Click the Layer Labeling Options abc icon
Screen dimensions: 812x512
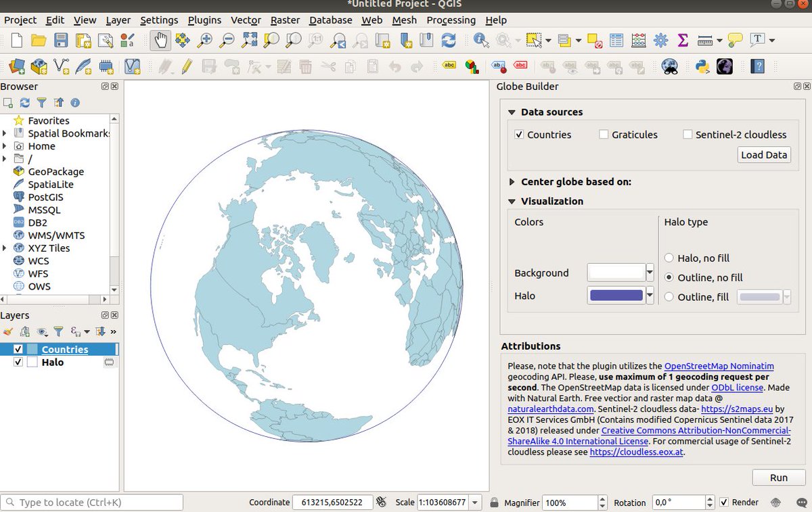click(x=449, y=66)
